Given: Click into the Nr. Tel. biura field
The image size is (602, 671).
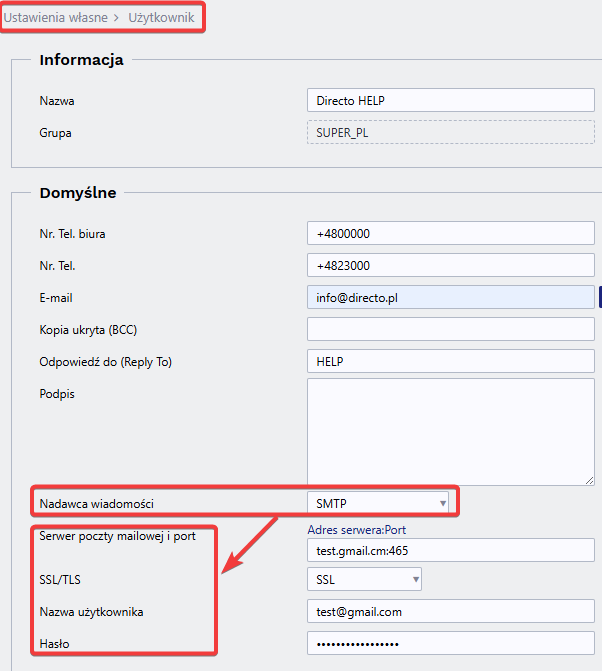Looking at the screenshot, I should [450, 234].
